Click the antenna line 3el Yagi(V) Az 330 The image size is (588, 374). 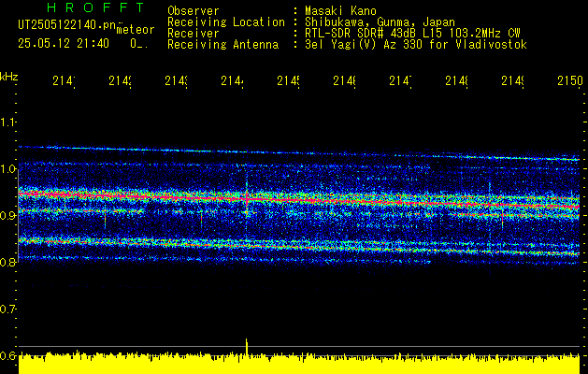pyautogui.click(x=416, y=45)
